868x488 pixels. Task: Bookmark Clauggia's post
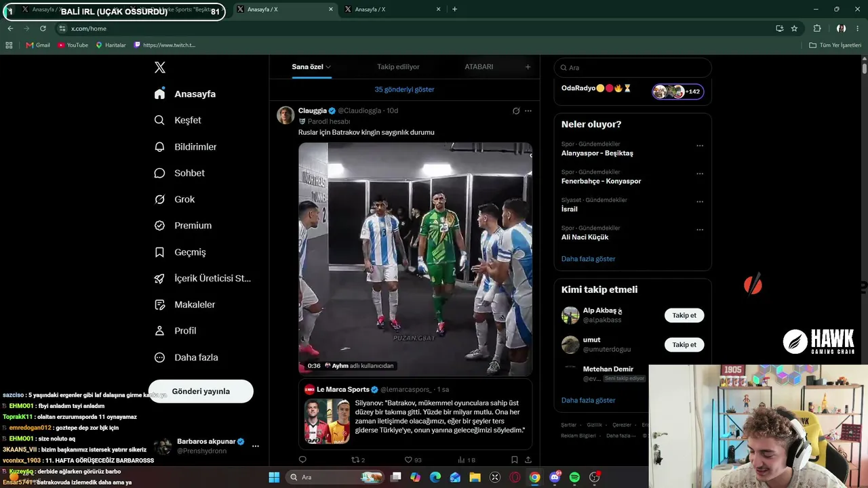515,460
